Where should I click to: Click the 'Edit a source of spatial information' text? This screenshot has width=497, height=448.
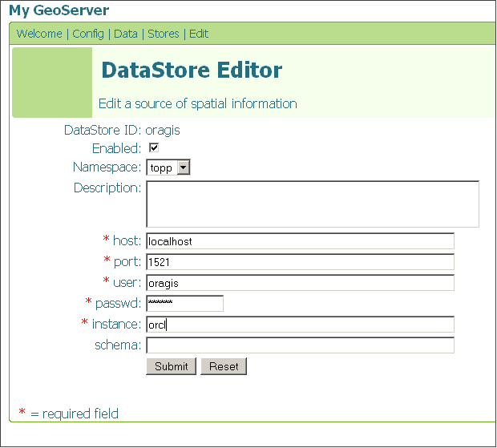pos(198,103)
